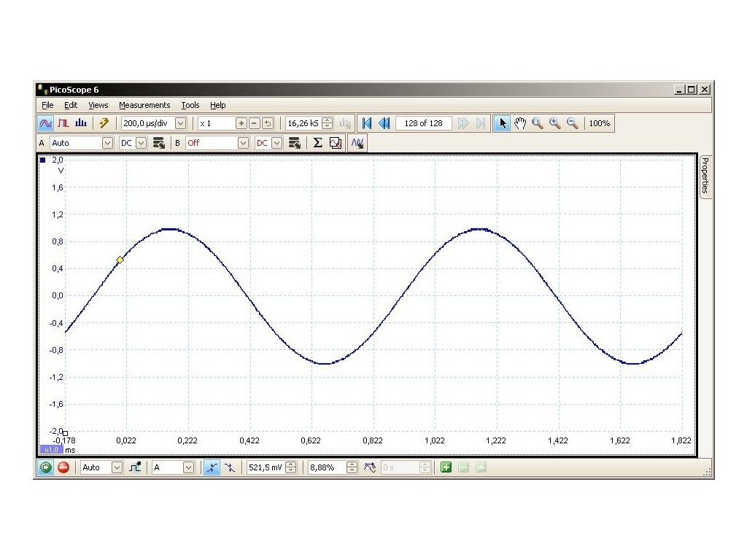Switch to Spectrum mode icon
This screenshot has height=560, width=747.
(x=81, y=123)
